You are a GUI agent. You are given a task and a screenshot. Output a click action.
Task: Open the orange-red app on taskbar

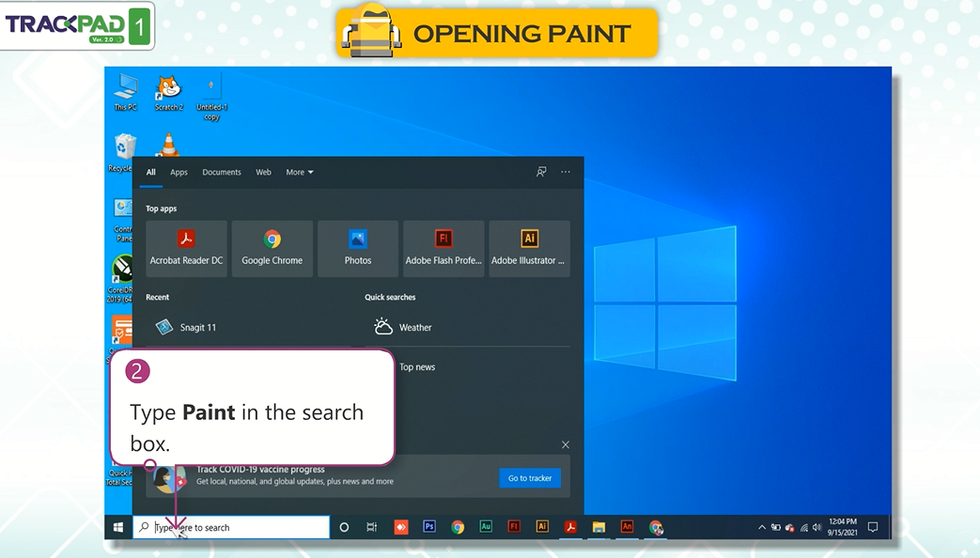coord(400,527)
